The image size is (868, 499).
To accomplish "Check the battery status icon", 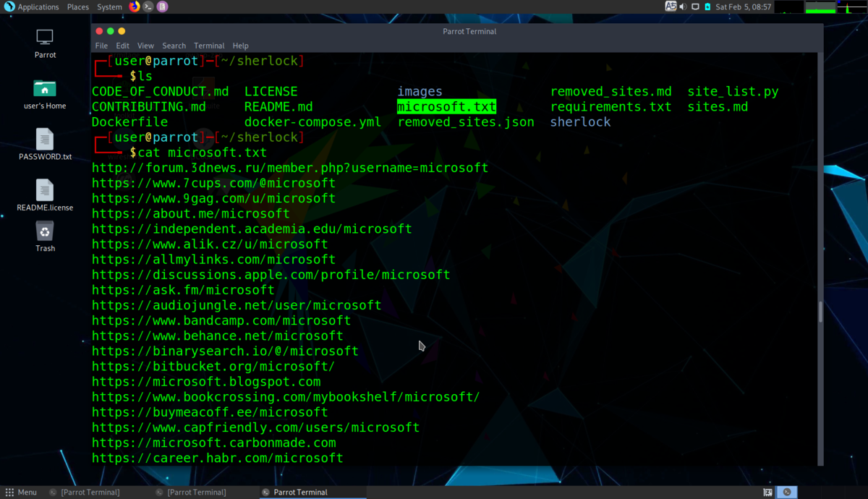I will click(x=707, y=7).
